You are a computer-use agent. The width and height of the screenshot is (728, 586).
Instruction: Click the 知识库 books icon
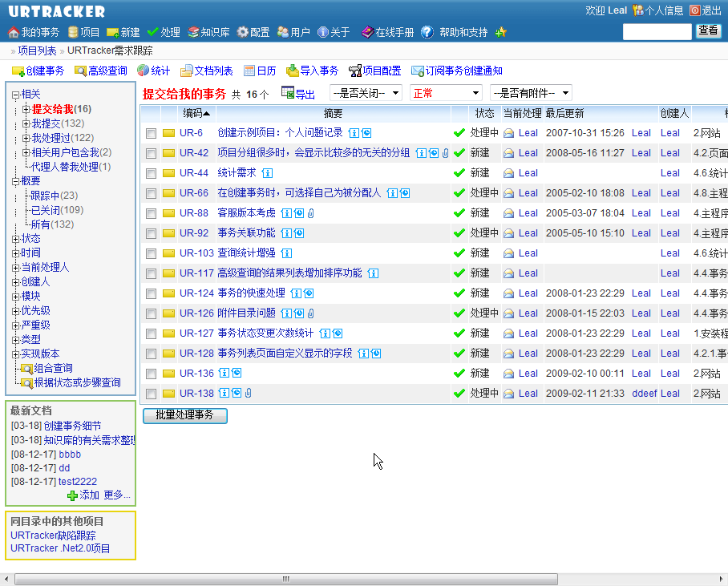193,32
